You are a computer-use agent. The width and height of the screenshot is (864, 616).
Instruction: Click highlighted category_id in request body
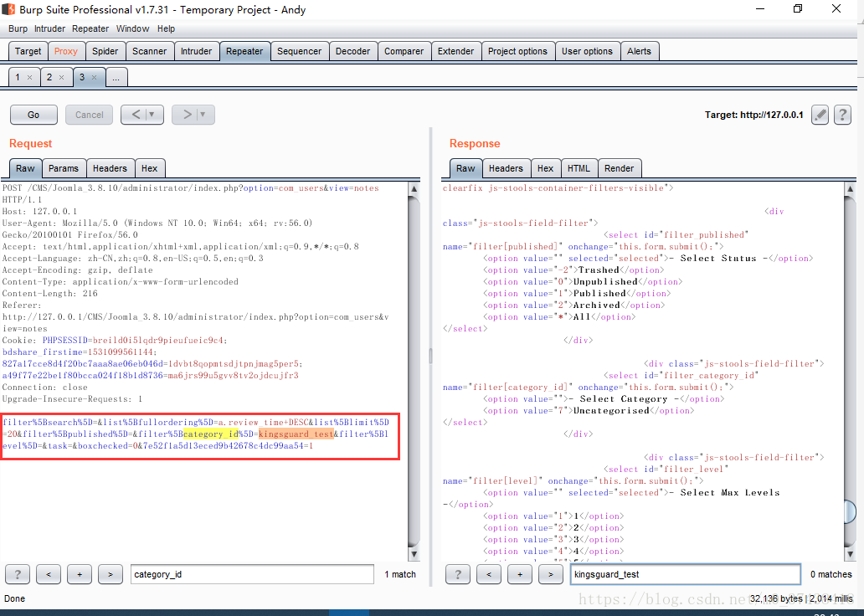click(211, 434)
